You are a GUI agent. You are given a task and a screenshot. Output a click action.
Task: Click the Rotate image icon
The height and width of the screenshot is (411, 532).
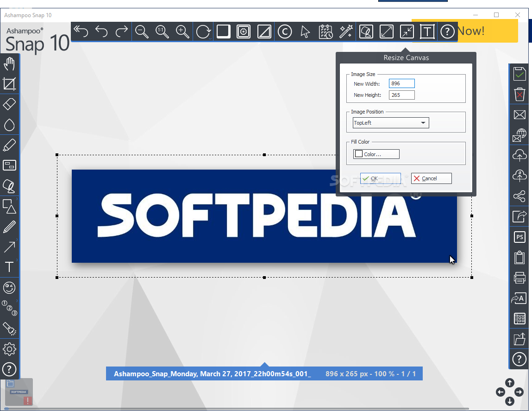pyautogui.click(x=203, y=32)
